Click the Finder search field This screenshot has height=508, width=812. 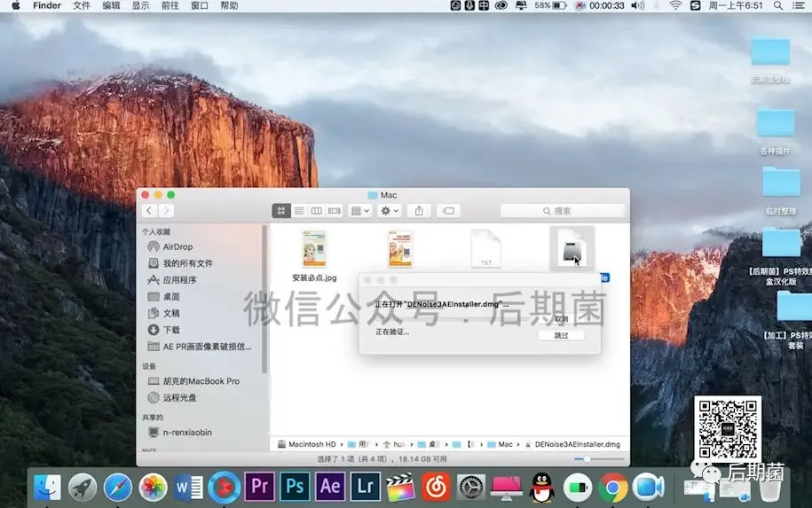coord(563,210)
